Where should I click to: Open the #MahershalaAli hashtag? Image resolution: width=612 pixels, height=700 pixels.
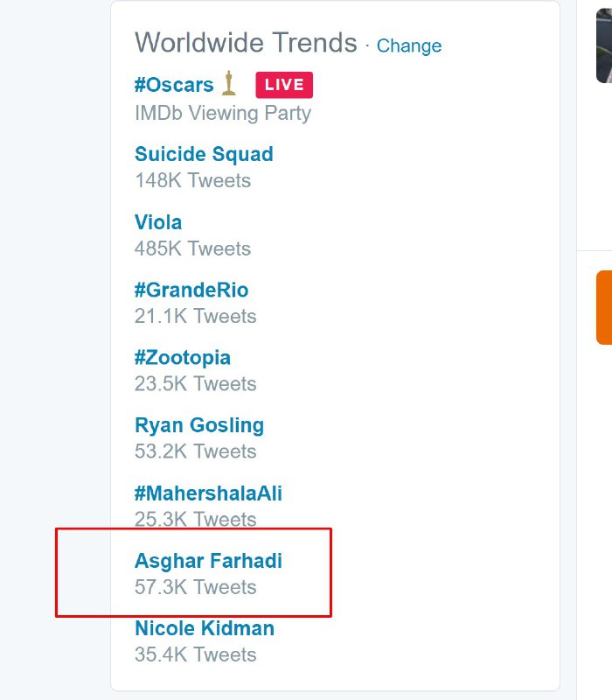pos(208,493)
